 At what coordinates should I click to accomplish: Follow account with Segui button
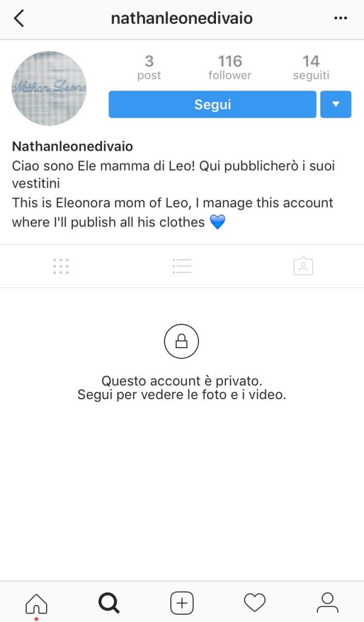[x=212, y=104]
